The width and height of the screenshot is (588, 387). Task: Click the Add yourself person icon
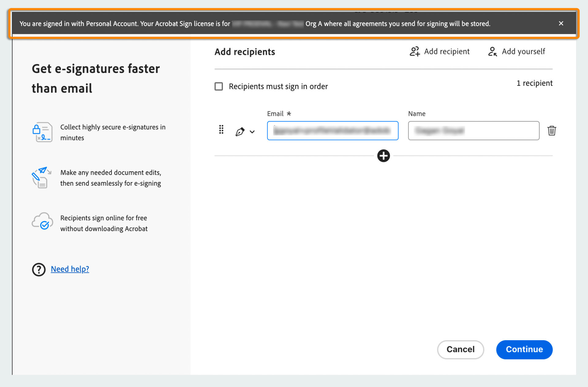pyautogui.click(x=492, y=51)
